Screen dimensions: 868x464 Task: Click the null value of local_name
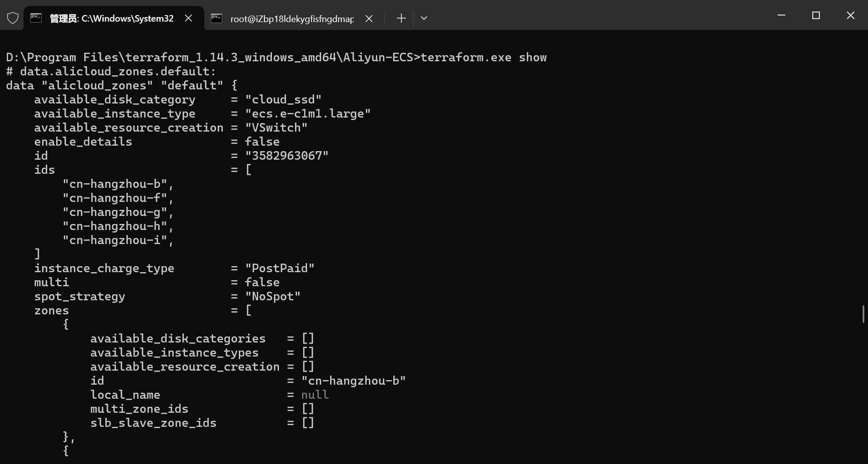315,395
